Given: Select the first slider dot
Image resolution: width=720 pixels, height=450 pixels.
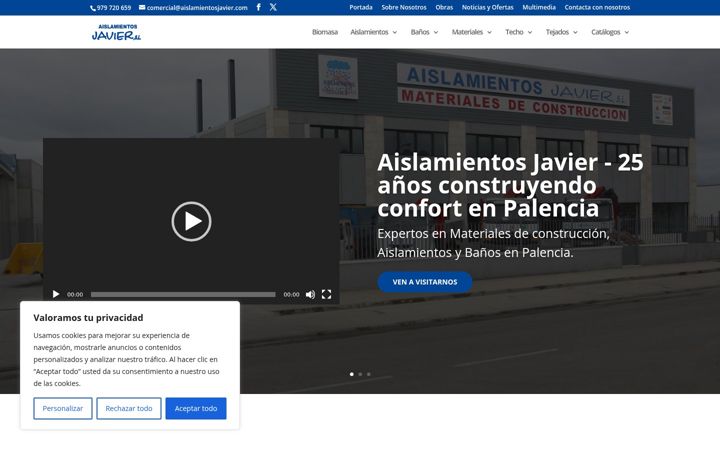Looking at the screenshot, I should (x=352, y=374).
